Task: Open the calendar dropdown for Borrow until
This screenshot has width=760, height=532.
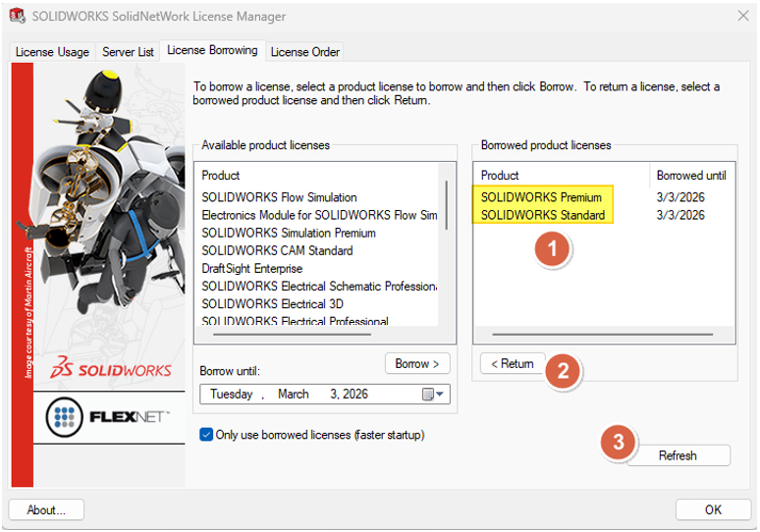Action: pos(434,394)
